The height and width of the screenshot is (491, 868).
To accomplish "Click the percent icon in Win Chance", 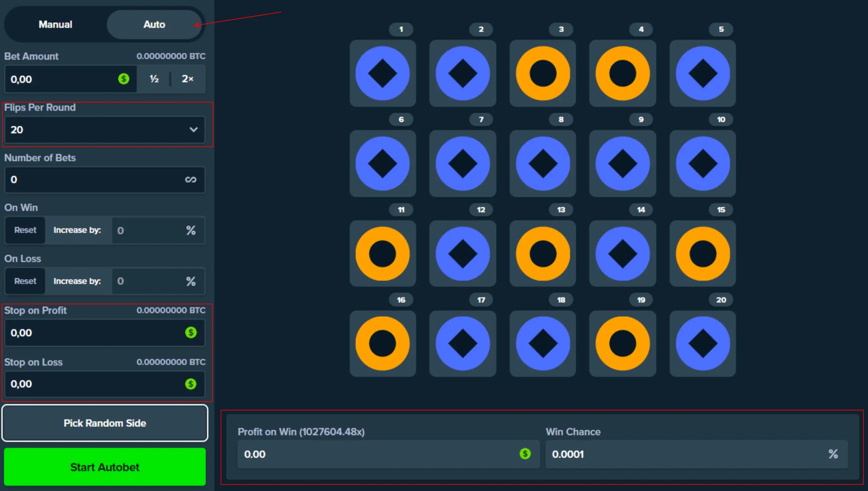I will coord(833,454).
